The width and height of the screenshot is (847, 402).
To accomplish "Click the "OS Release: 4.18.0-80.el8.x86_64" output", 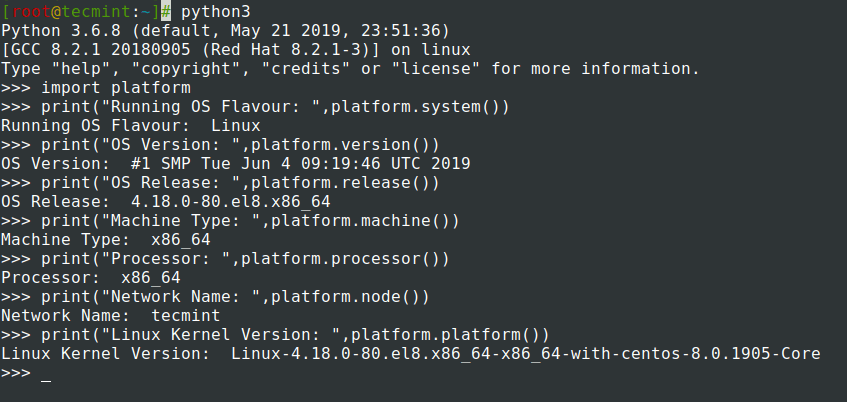I will 165,202.
